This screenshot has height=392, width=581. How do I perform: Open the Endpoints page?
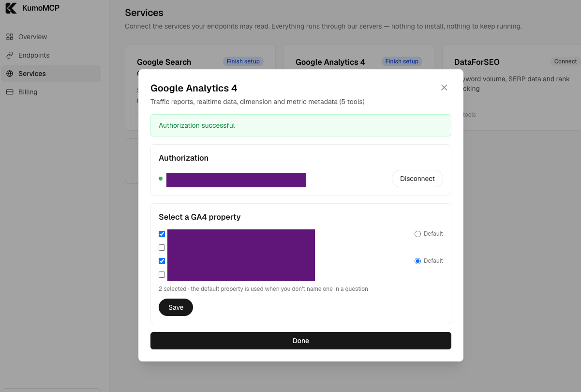point(51,55)
